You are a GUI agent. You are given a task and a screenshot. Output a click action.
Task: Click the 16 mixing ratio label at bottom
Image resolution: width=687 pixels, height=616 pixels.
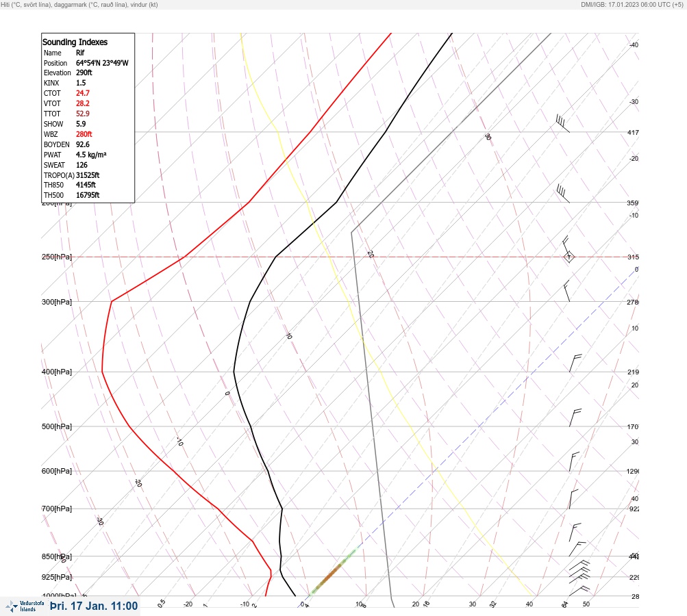[426, 604]
